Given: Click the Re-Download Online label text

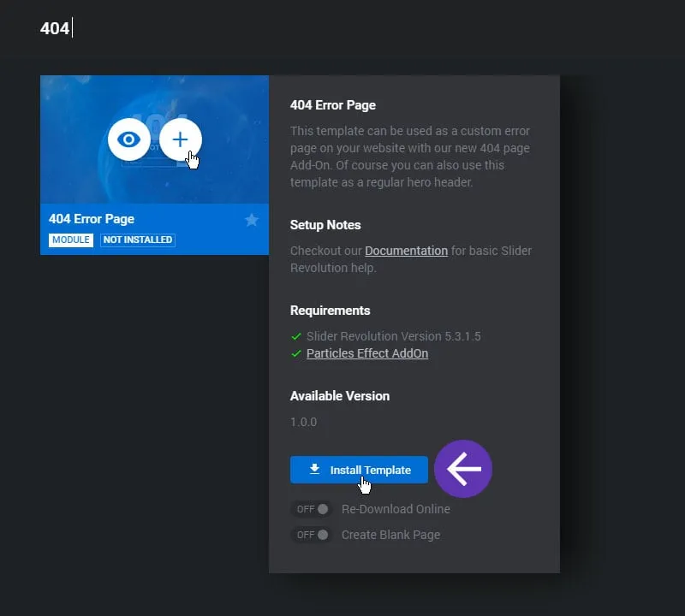Looking at the screenshot, I should 396,509.
